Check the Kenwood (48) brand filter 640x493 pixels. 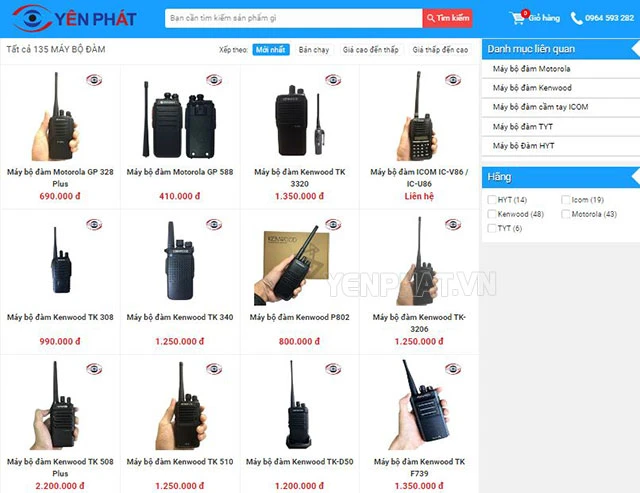point(492,214)
